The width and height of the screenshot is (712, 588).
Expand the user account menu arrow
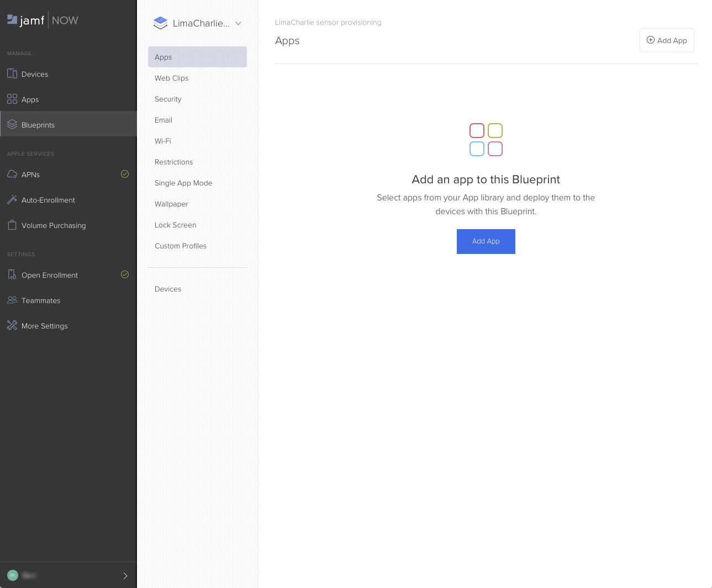125,576
